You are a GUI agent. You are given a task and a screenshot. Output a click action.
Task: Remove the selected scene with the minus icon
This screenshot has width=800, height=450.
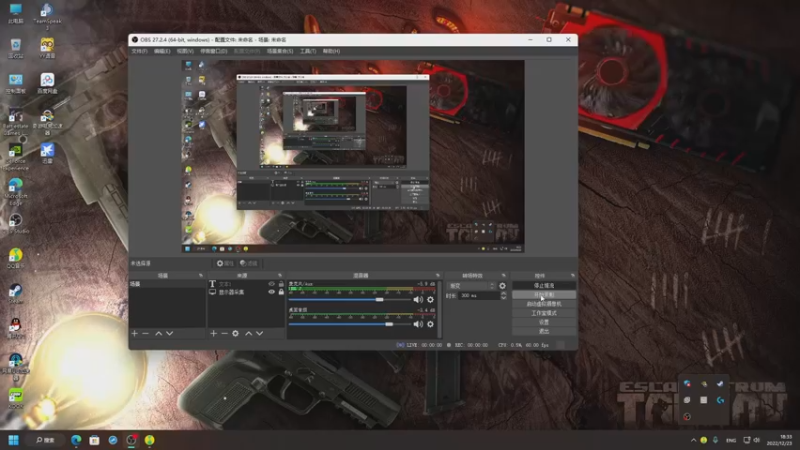(145, 333)
